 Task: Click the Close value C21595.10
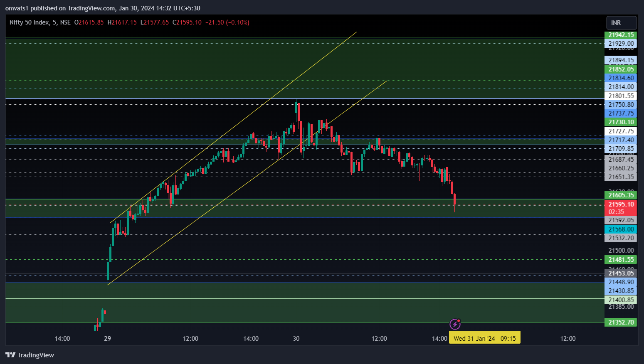(x=187, y=22)
